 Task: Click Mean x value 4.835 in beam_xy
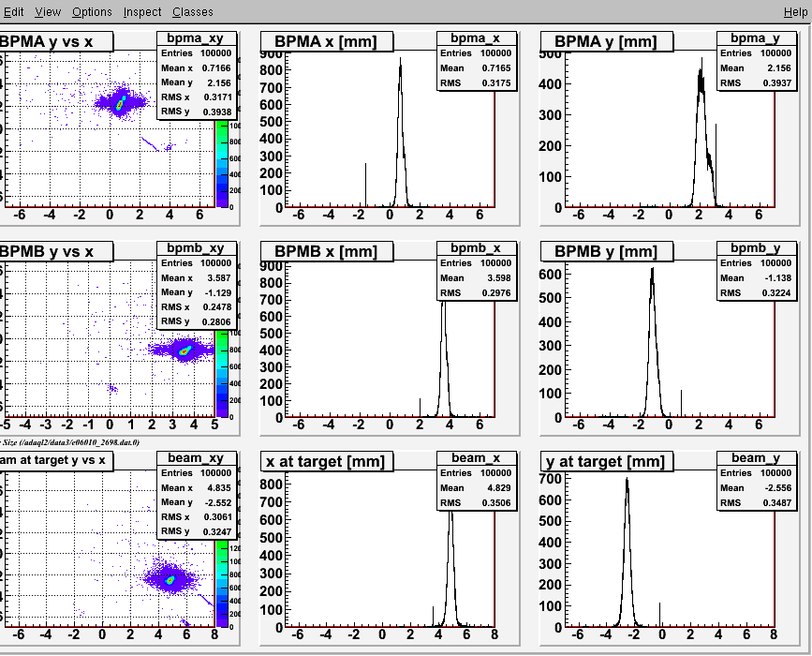219,487
